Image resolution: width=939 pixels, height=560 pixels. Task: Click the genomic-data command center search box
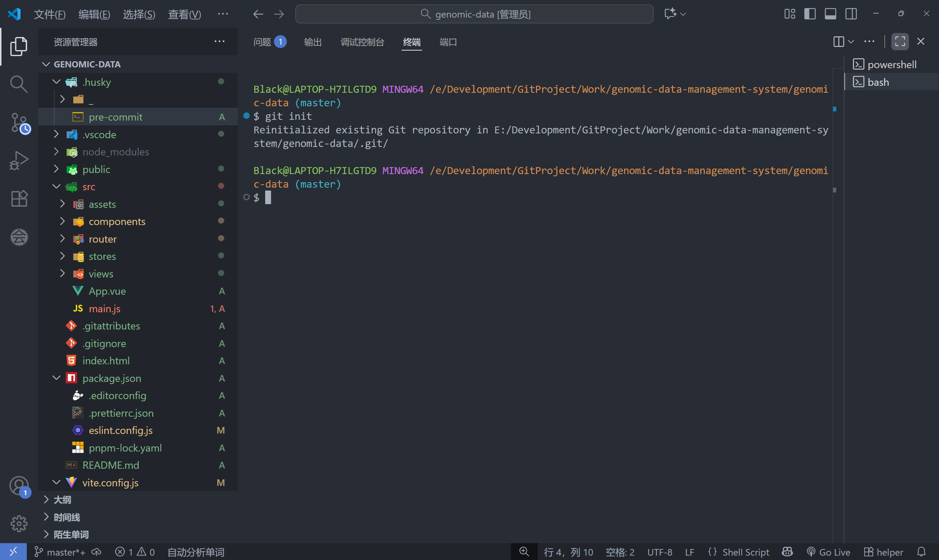[x=474, y=14]
